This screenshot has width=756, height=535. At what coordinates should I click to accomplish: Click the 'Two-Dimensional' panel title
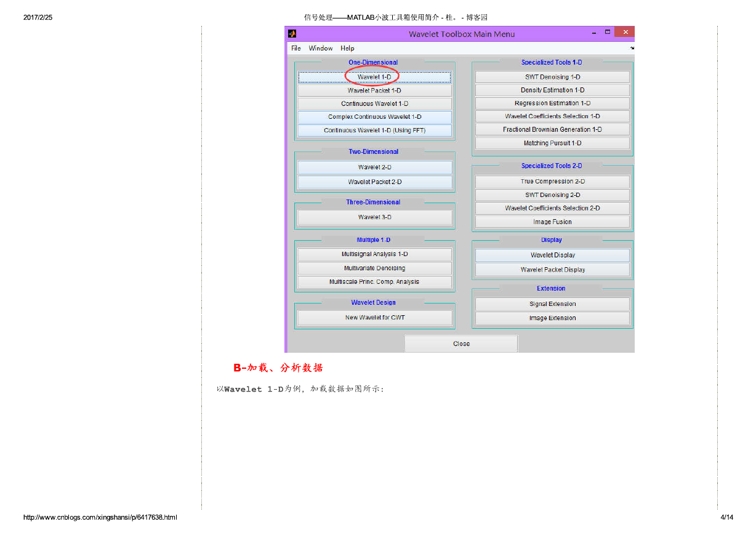click(373, 151)
